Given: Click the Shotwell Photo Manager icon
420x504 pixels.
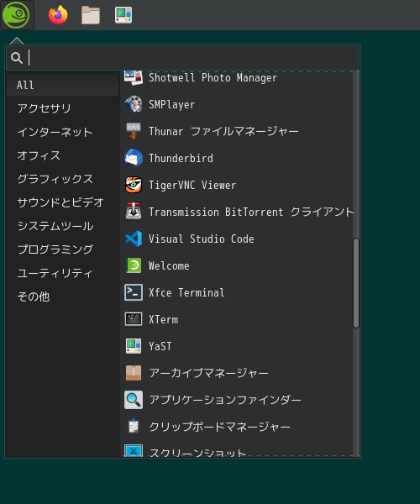Looking at the screenshot, I should [x=134, y=78].
